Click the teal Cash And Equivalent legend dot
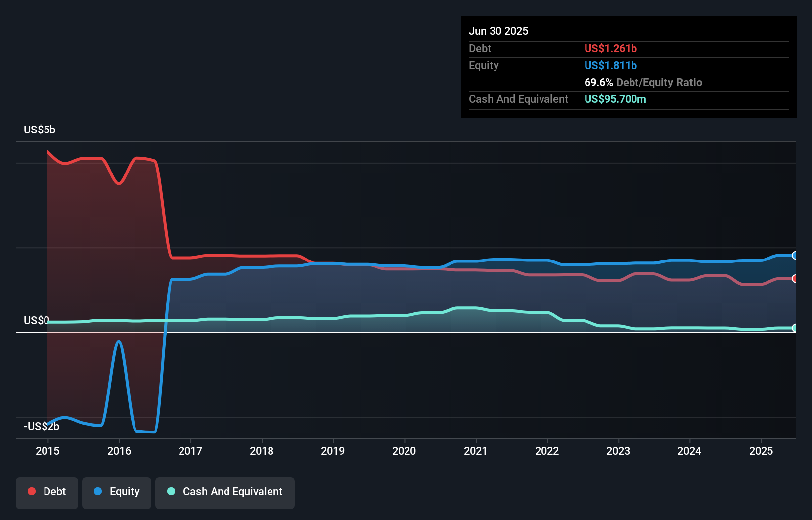Viewport: 812px width, 520px height. click(x=171, y=491)
